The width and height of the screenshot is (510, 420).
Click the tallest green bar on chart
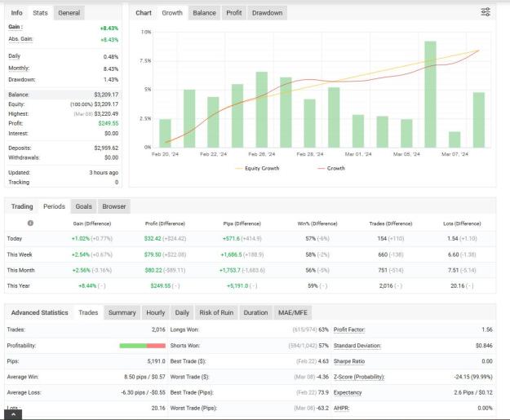click(x=430, y=95)
